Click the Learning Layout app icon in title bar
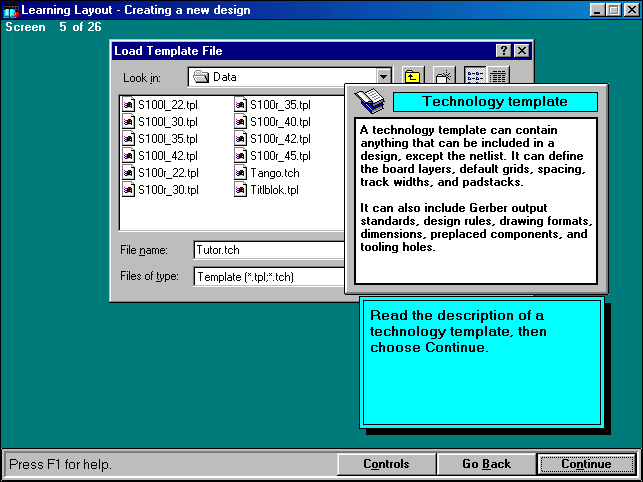This screenshot has height=482, width=643. tap(11, 9)
